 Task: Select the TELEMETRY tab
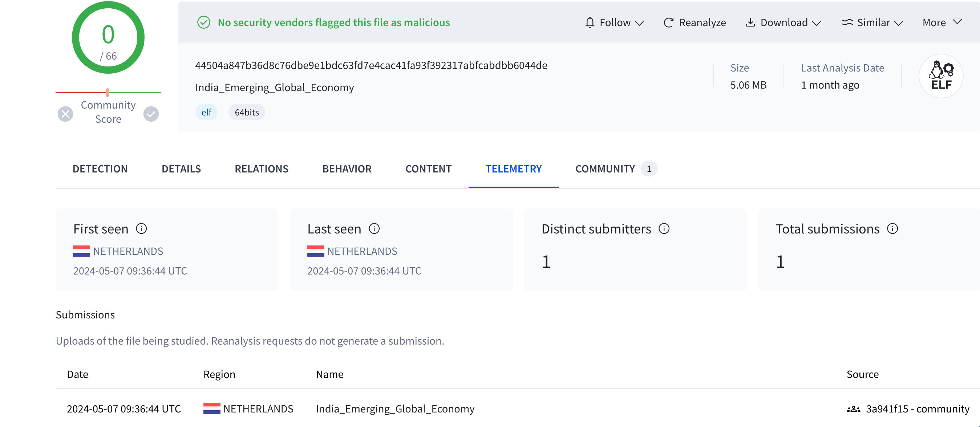(514, 168)
